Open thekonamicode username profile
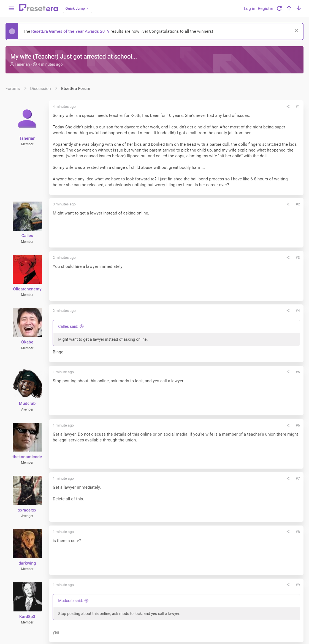This screenshot has width=309, height=644. click(x=27, y=457)
